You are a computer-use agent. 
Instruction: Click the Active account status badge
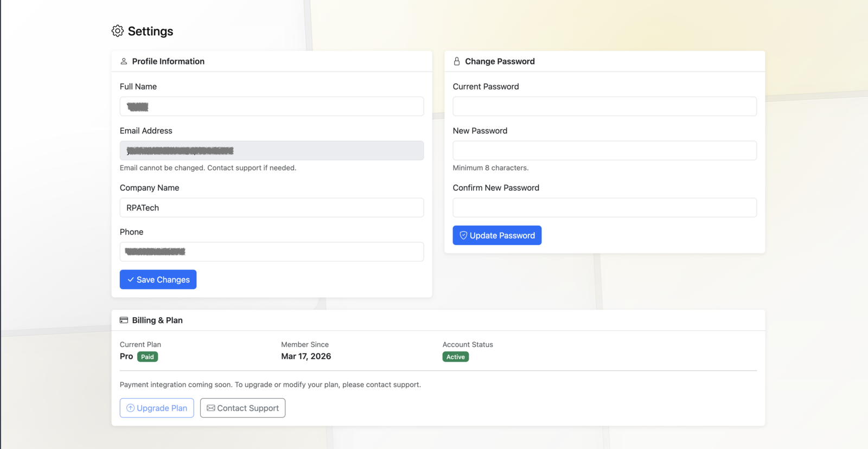click(x=456, y=357)
